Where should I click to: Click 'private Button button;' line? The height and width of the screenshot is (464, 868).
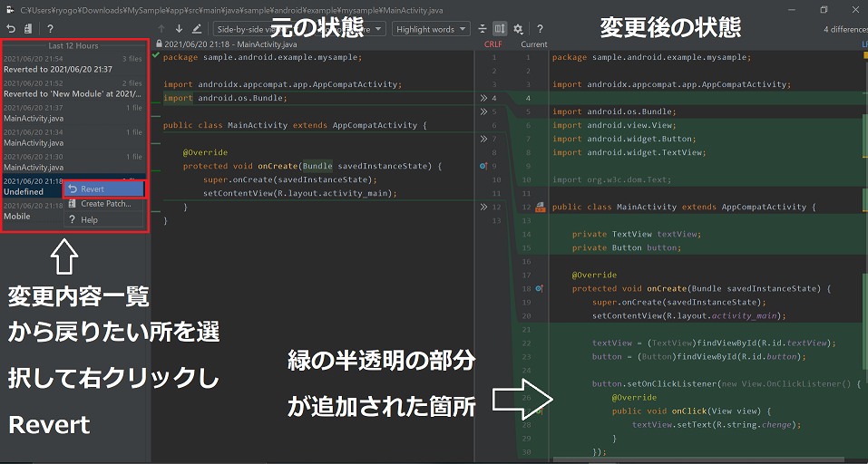627,247
